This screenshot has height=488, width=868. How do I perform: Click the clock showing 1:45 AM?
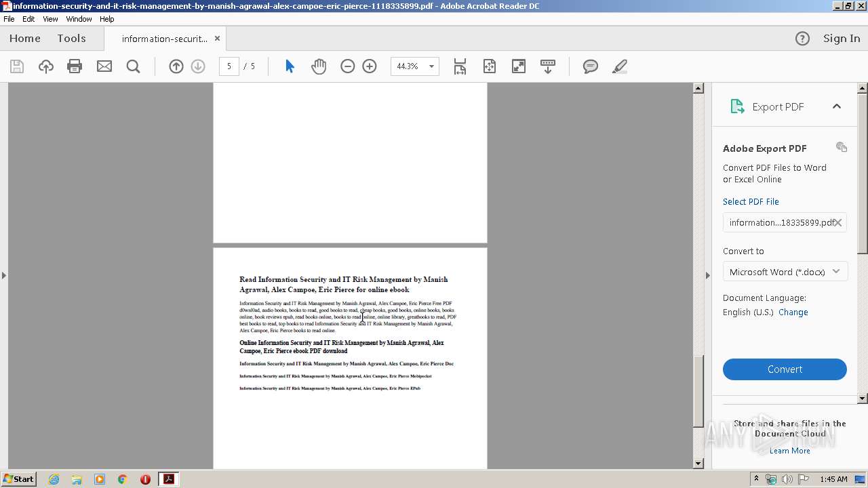coord(833,479)
